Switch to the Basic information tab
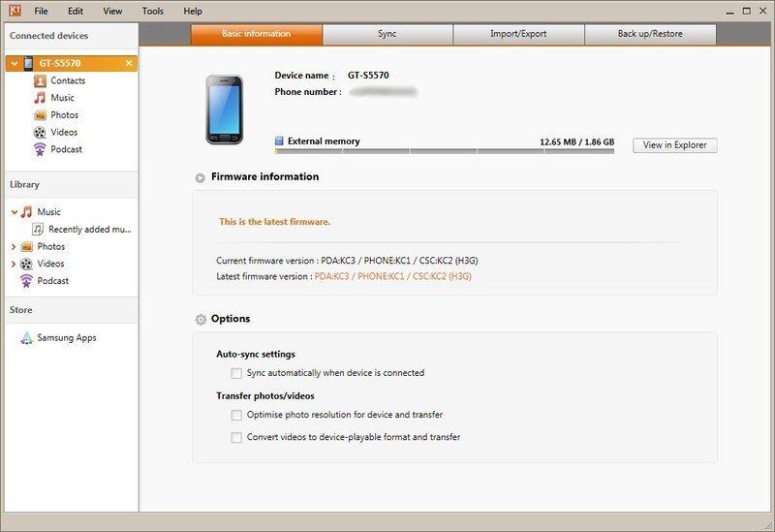This screenshot has width=775, height=532. [257, 34]
